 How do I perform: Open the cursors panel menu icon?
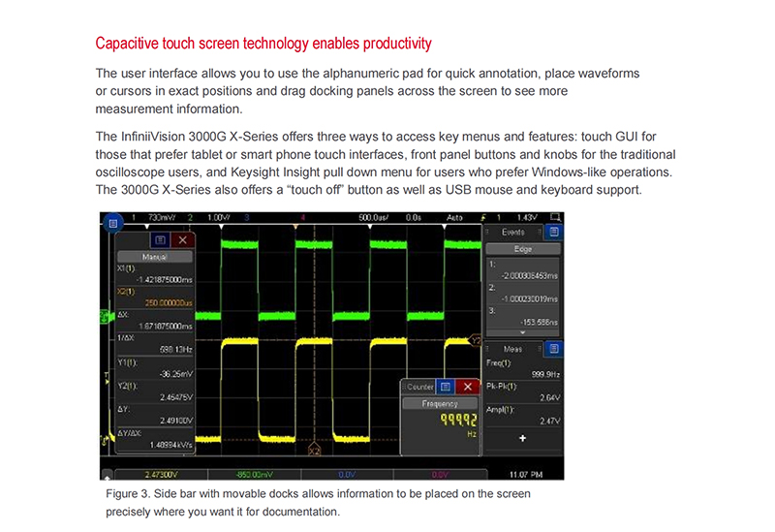[x=160, y=240]
